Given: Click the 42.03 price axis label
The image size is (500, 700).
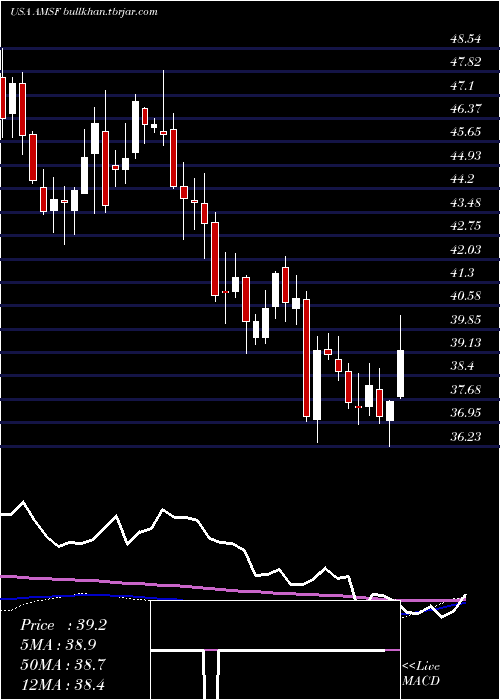Looking at the screenshot, I should 466,250.
